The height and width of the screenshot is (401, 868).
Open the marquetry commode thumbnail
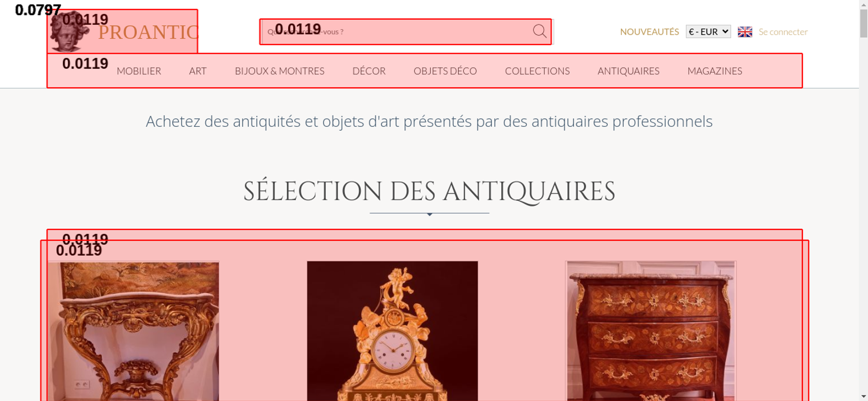coord(651,331)
